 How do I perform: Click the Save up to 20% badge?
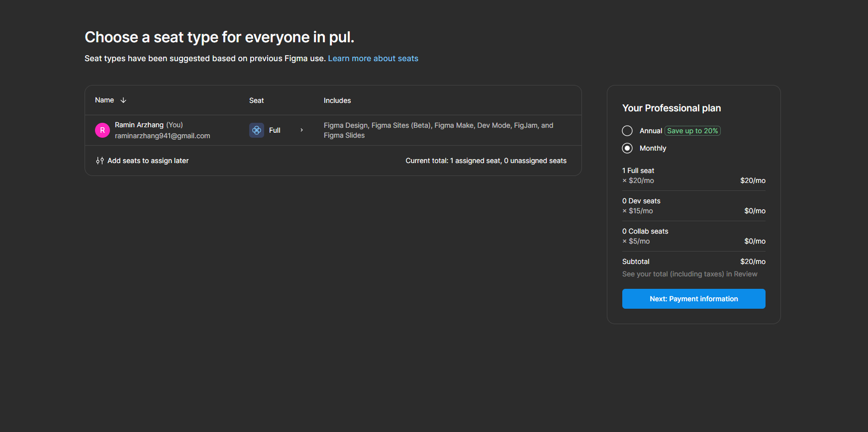tap(692, 131)
